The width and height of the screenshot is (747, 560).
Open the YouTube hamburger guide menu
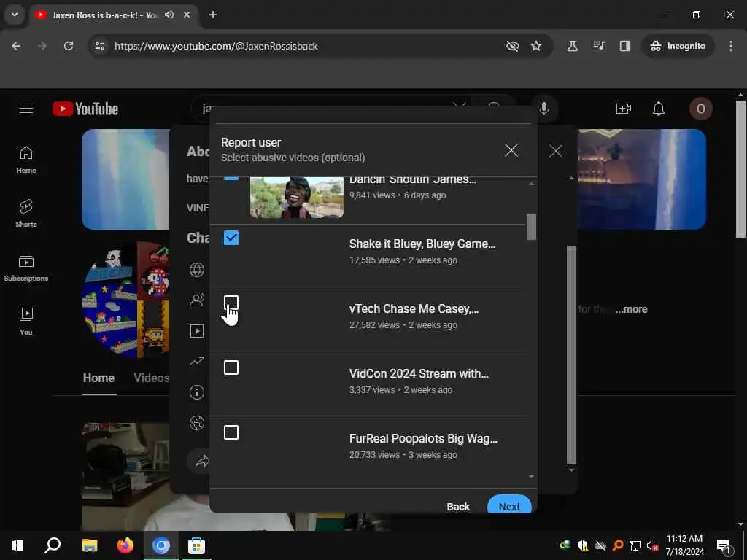(26, 109)
